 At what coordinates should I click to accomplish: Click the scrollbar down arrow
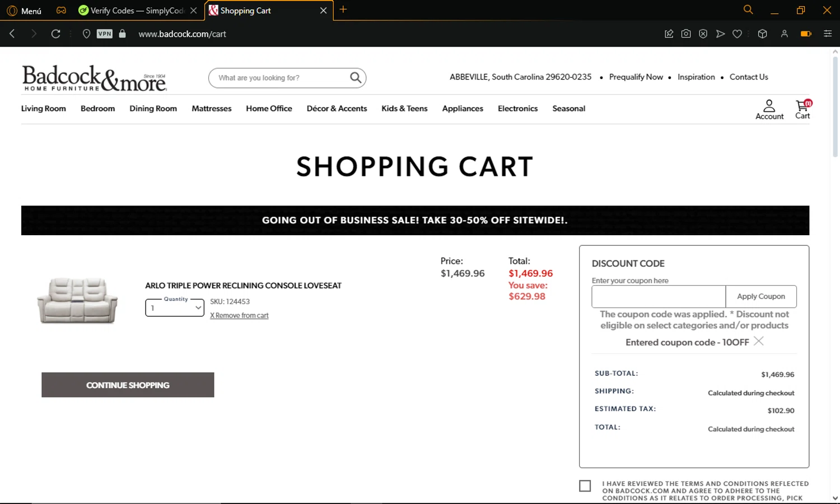(835, 498)
